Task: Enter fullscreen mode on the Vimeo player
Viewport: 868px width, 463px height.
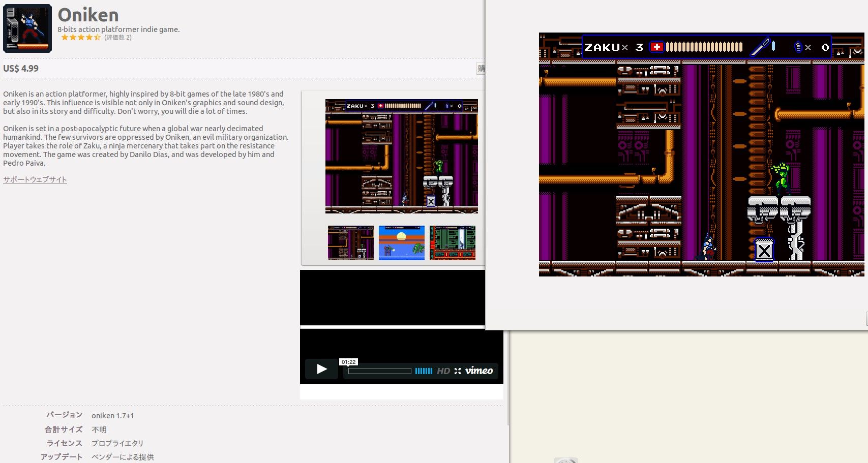Action: (x=458, y=371)
